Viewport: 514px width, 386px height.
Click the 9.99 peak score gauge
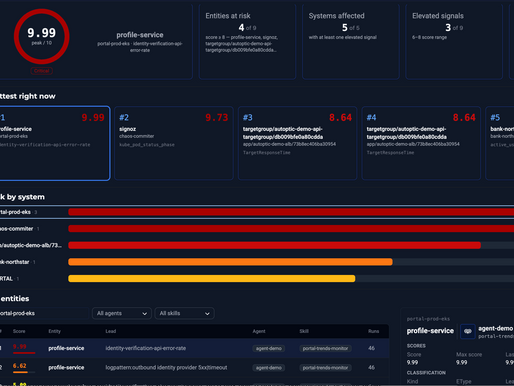(x=42, y=36)
